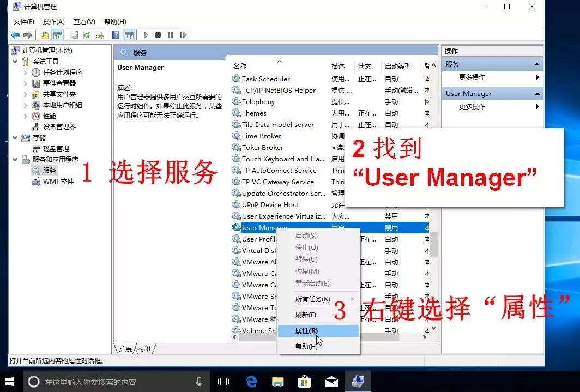Viewport: 580px width, 392px height.
Task: Collapse the 存储 tree node
Action: point(15,137)
